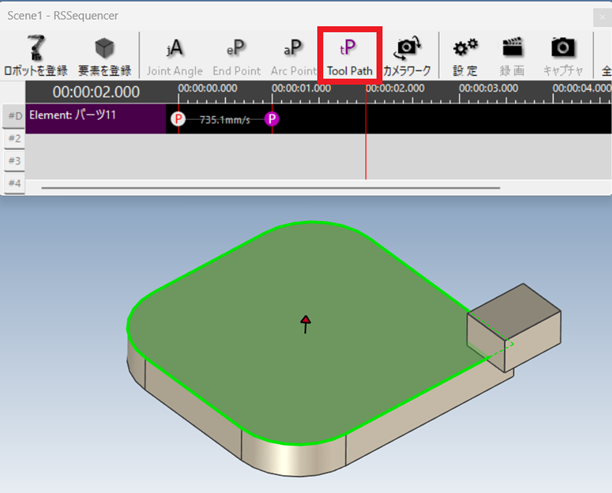Click the 00:00:03.000 mark on timeline ruler
This screenshot has width=612, height=493.
click(x=488, y=88)
